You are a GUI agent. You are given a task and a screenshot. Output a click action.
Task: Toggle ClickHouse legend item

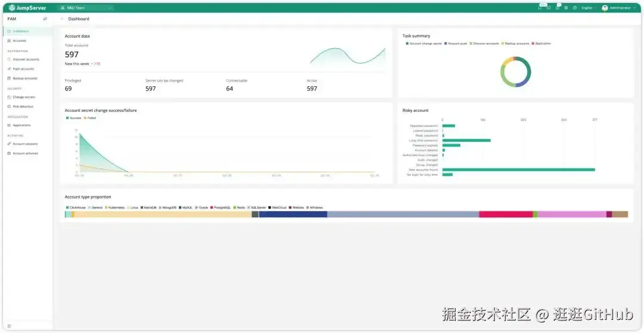pos(76,207)
